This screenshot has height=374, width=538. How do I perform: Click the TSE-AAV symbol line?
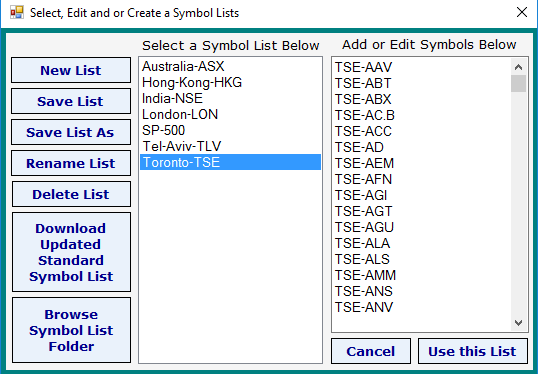click(363, 67)
